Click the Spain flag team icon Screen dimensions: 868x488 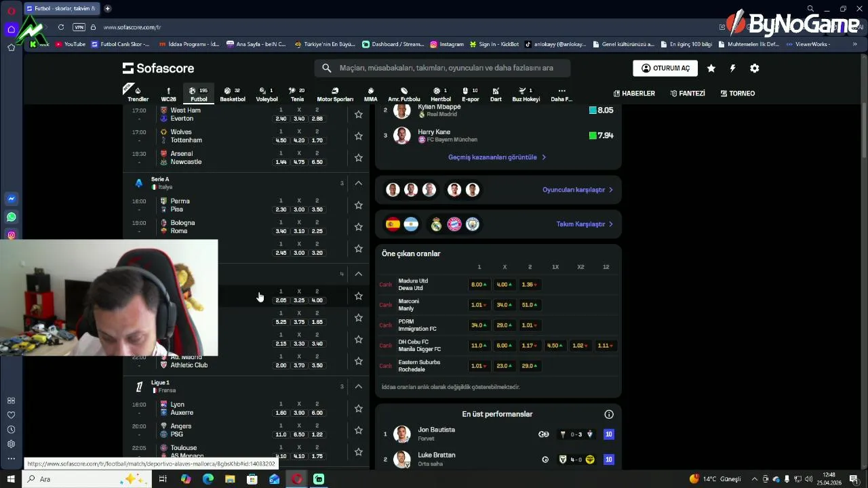point(393,224)
